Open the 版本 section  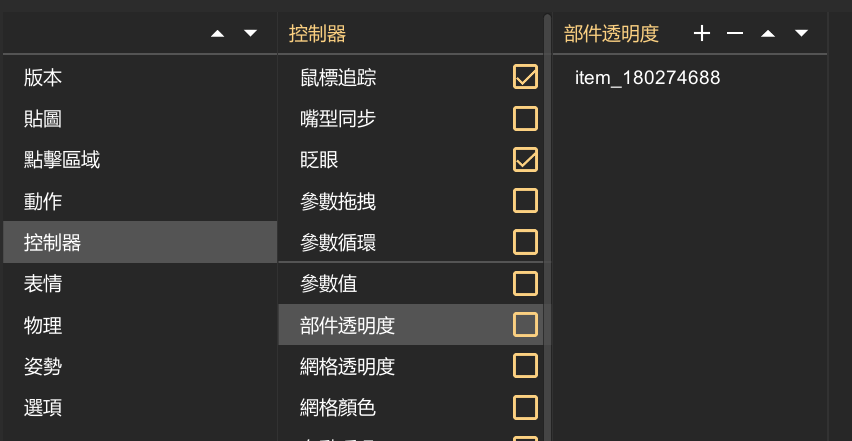pos(140,78)
